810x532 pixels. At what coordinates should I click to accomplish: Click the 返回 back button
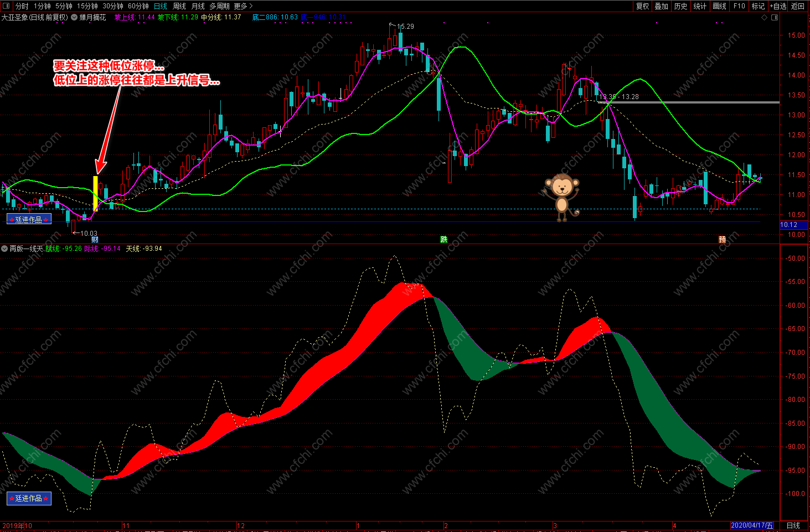tap(798, 6)
